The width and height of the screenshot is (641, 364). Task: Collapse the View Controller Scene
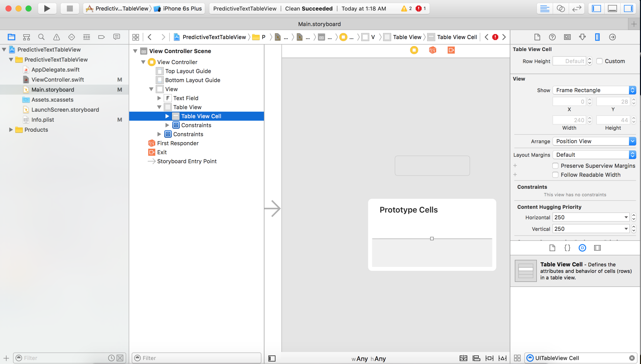point(135,51)
